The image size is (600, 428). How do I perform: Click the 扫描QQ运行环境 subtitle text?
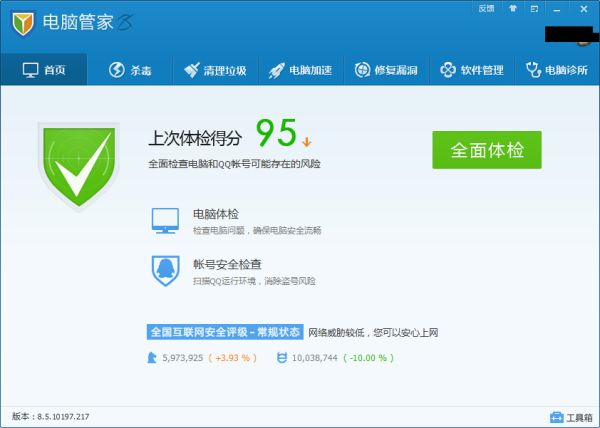[254, 281]
